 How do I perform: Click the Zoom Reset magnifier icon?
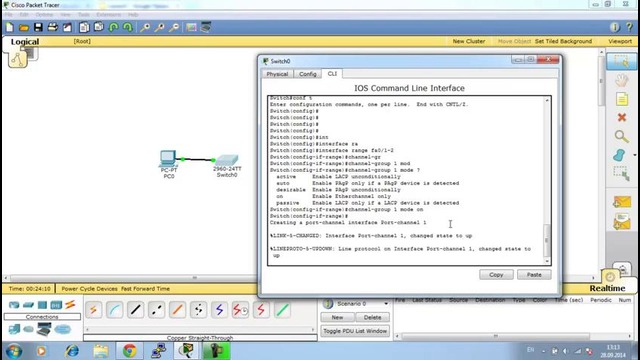coord(160,27)
